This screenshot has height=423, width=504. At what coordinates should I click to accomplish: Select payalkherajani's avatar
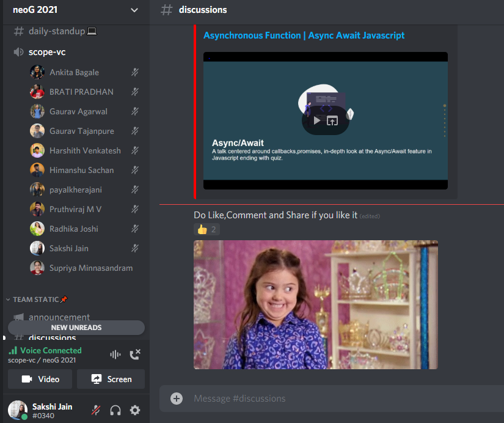coord(37,189)
